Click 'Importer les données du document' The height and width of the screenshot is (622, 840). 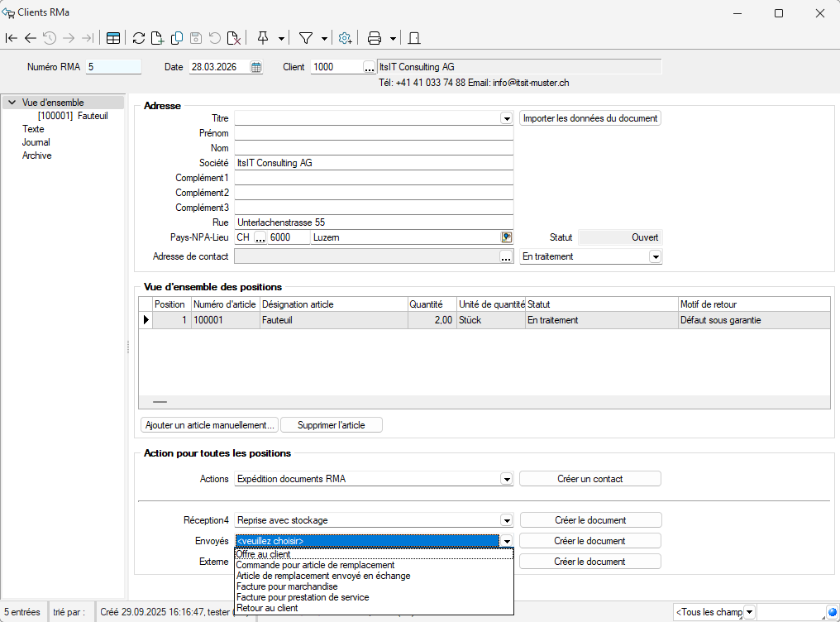point(590,118)
